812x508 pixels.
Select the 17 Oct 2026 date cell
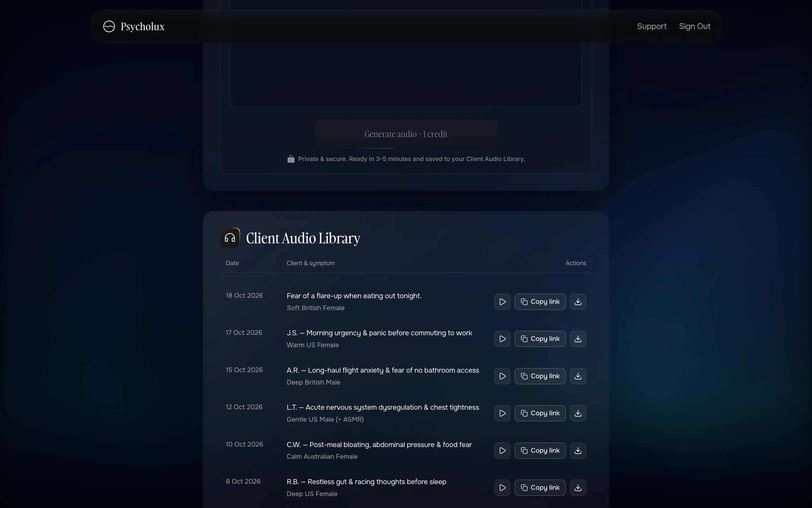[x=244, y=333]
